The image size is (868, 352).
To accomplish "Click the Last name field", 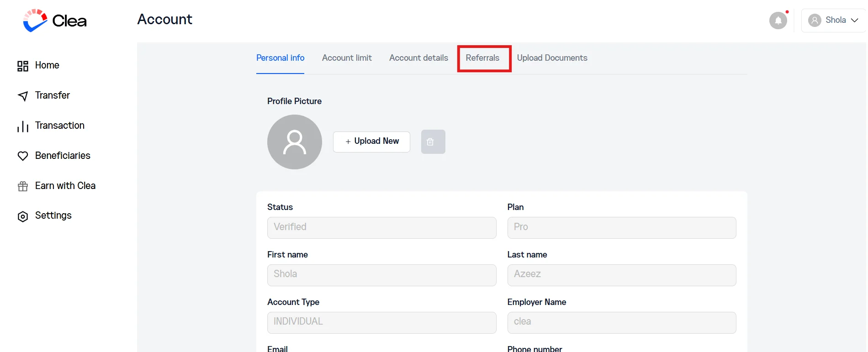I will click(622, 275).
